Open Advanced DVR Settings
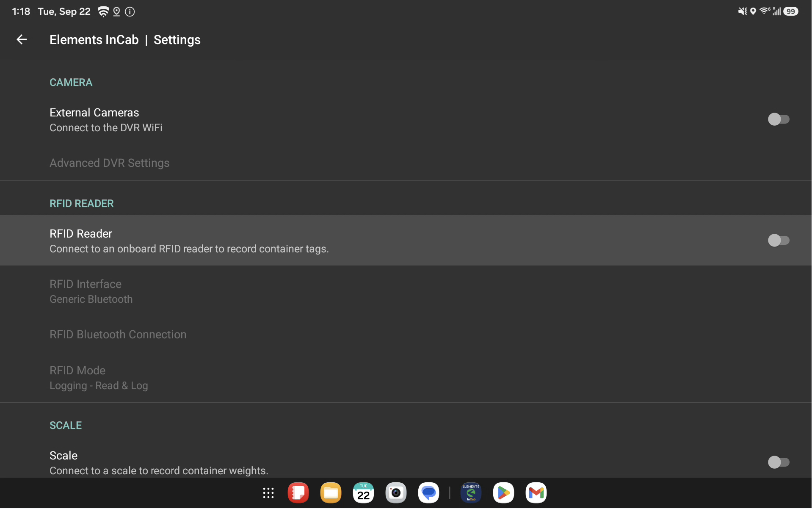The width and height of the screenshot is (812, 509). (x=406, y=163)
